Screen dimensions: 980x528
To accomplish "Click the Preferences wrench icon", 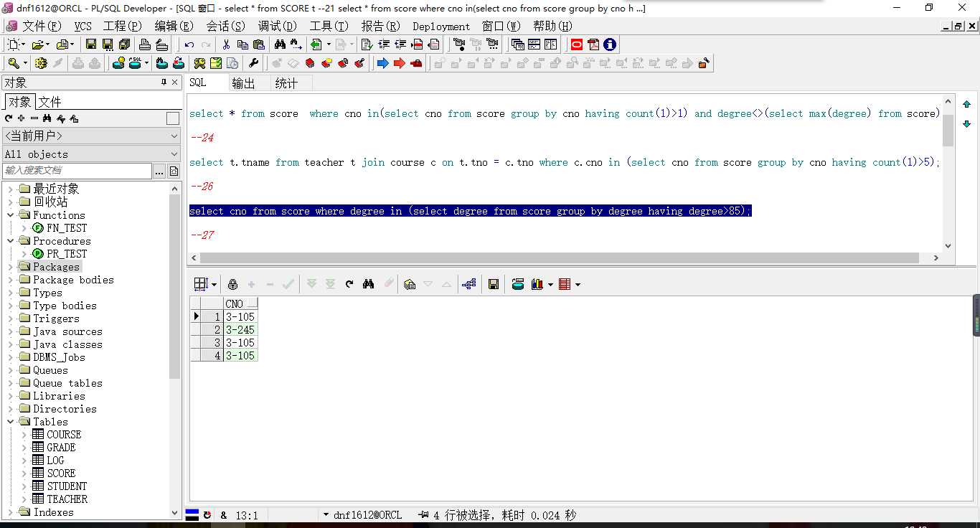I will click(253, 63).
